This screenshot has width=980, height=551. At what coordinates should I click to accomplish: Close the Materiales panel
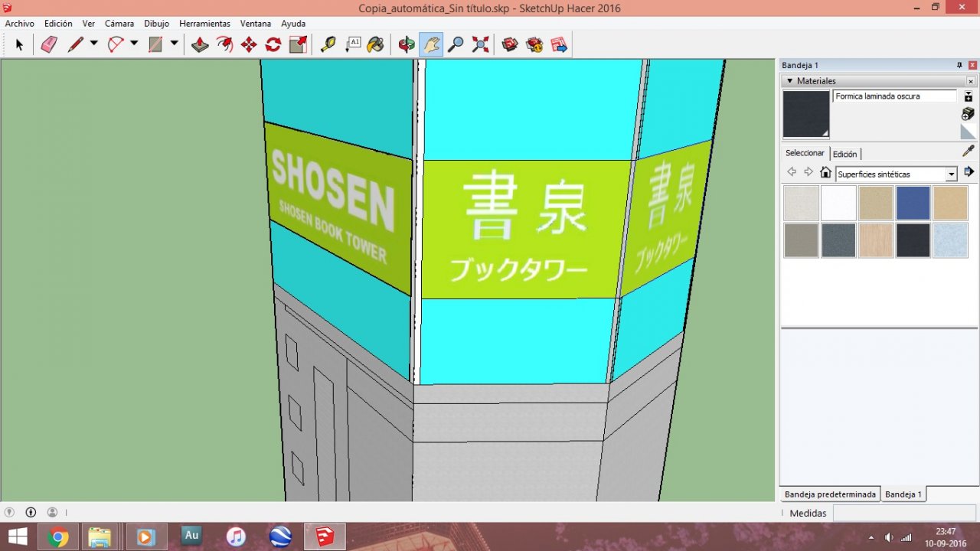pyautogui.click(x=971, y=81)
